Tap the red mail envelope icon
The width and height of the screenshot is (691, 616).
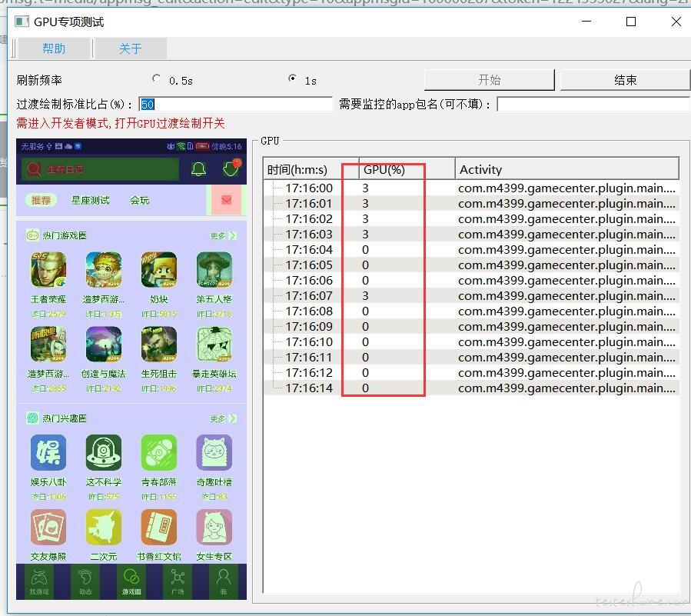pos(226,200)
